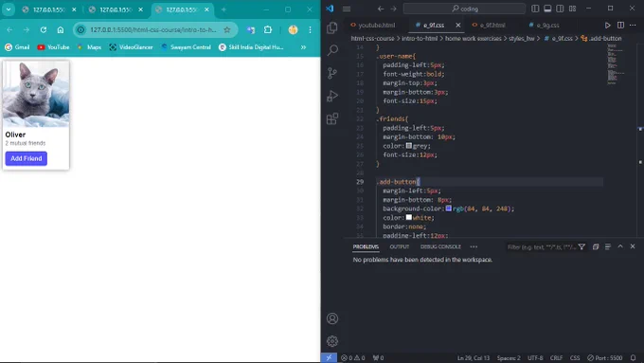Open the Search view in VS Code
This screenshot has height=363, width=644.
click(x=332, y=50)
